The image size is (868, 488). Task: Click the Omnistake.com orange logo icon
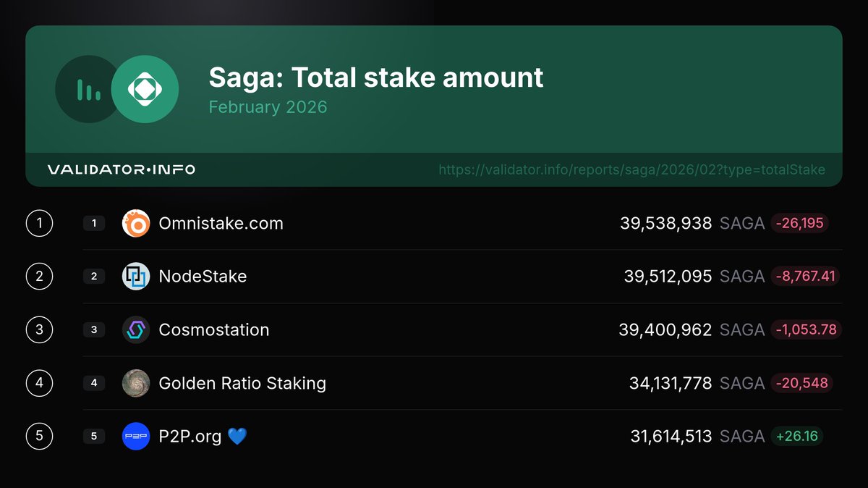click(136, 223)
